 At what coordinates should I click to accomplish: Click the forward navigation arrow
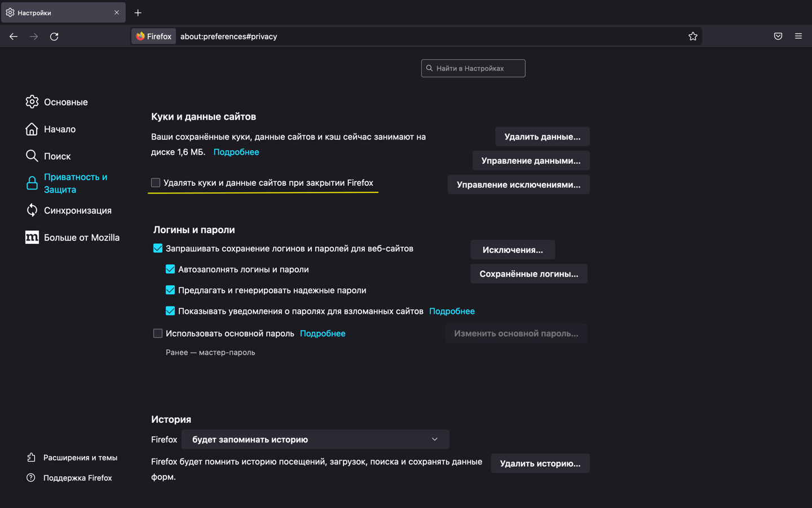pos(34,36)
